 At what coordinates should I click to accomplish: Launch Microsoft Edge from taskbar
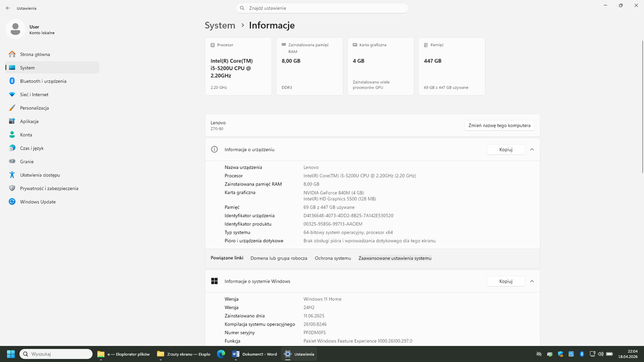(x=221, y=354)
